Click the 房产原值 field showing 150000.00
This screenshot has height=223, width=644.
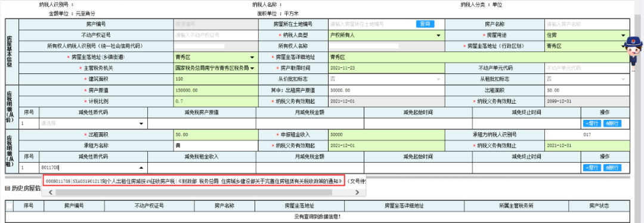(216, 90)
